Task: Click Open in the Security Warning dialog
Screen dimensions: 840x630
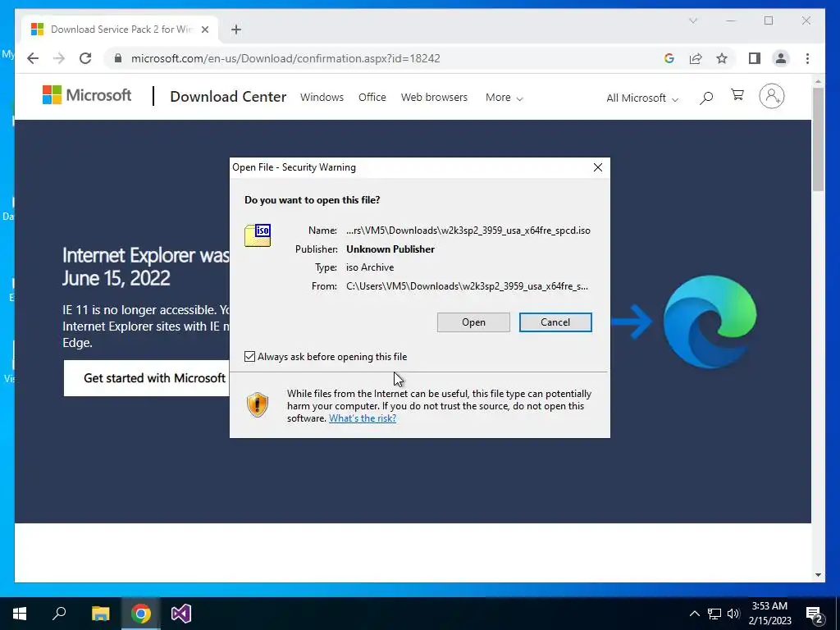Action: pos(473,322)
